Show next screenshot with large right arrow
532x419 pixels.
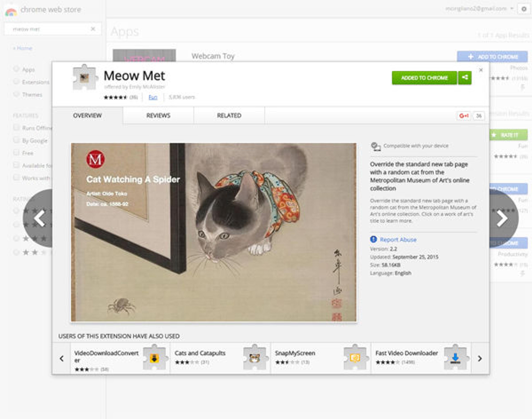pyautogui.click(x=502, y=218)
